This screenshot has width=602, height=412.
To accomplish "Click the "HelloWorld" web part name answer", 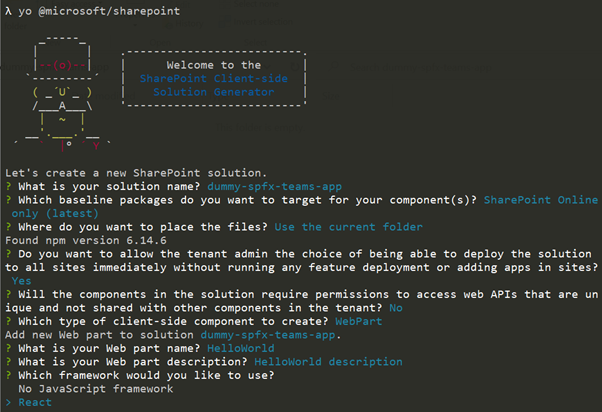I will [x=241, y=348].
